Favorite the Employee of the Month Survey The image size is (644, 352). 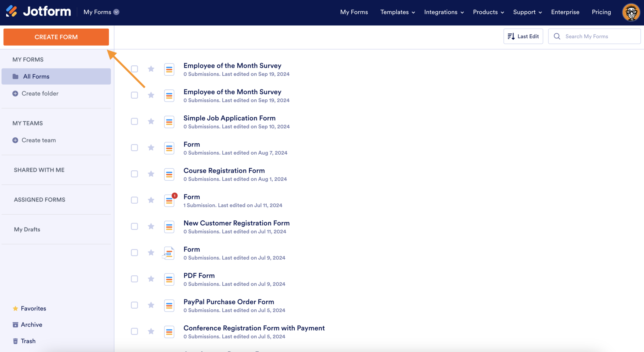pyautogui.click(x=151, y=69)
